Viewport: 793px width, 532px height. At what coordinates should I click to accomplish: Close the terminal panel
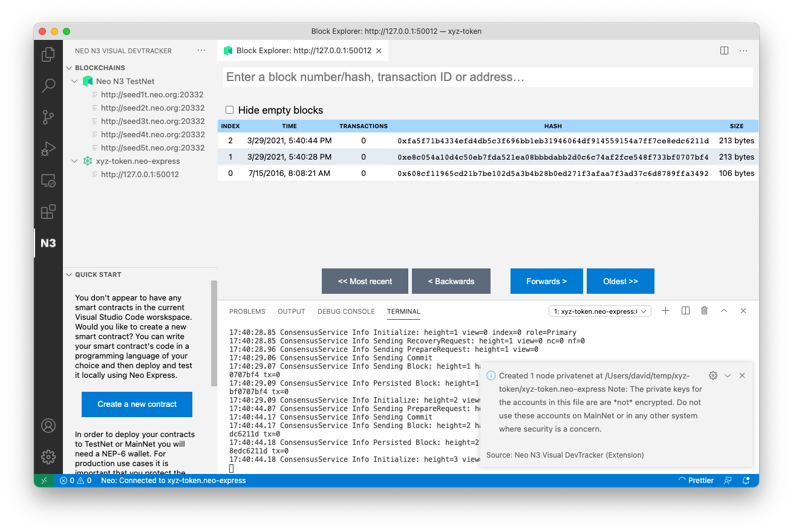[743, 311]
